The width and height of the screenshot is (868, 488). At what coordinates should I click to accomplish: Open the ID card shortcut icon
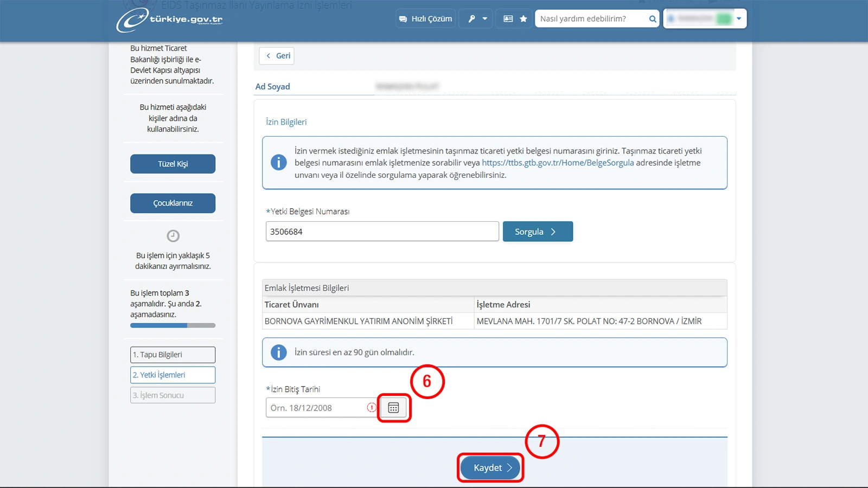508,18
